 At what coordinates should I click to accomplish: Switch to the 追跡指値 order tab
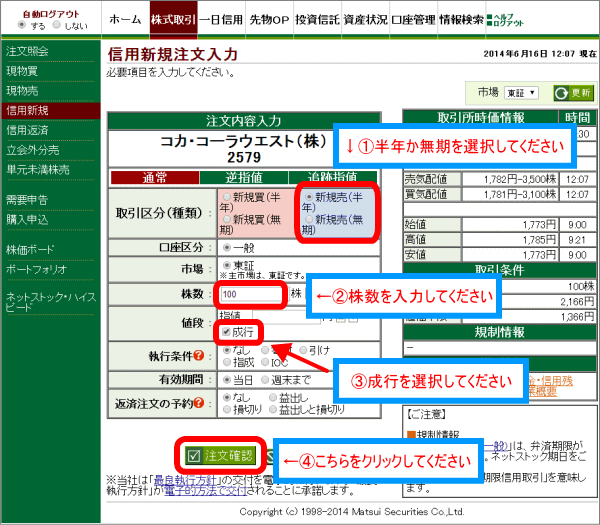(332, 178)
